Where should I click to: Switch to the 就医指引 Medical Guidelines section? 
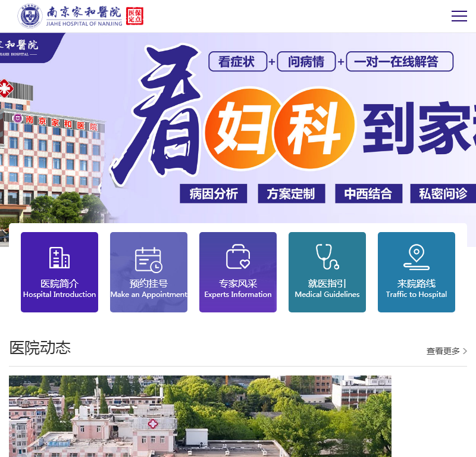coord(327,273)
